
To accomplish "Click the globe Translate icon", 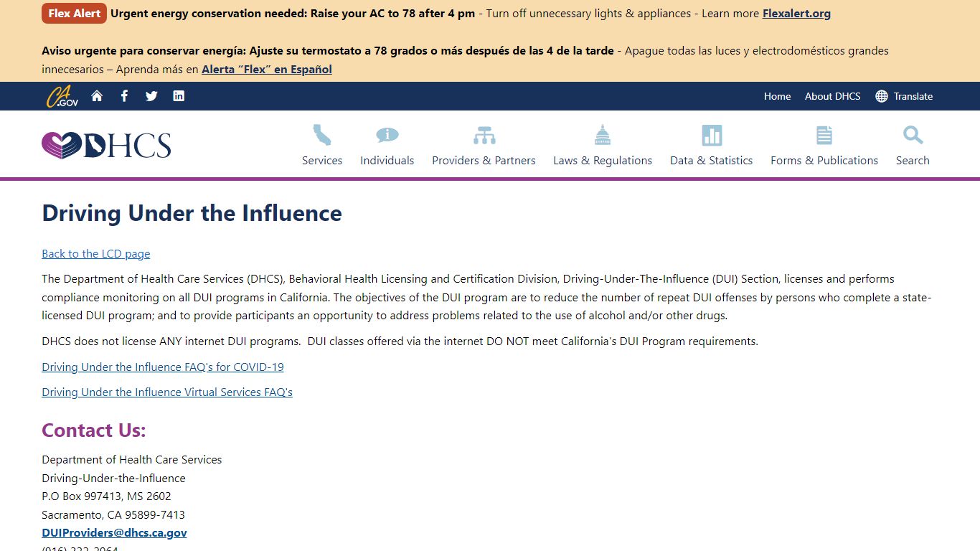I will click(882, 96).
